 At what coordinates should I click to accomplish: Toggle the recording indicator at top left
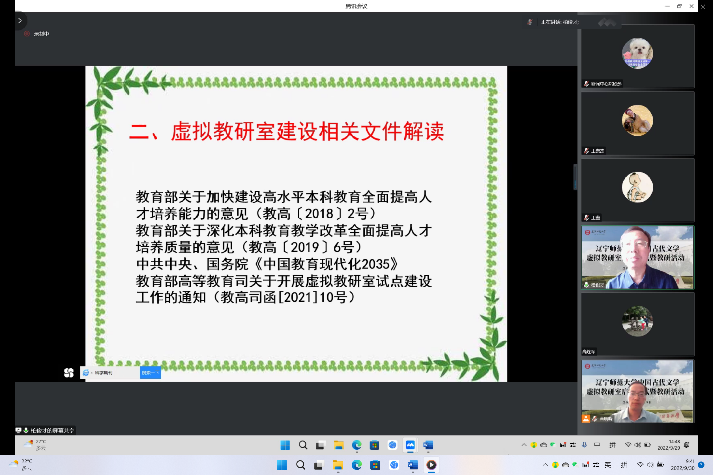tap(27, 33)
